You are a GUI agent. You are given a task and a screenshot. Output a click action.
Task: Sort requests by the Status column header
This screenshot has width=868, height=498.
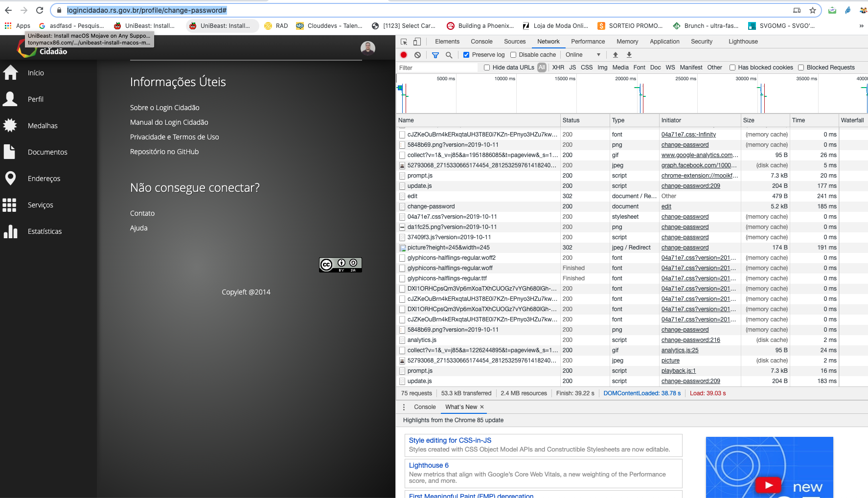coord(585,120)
